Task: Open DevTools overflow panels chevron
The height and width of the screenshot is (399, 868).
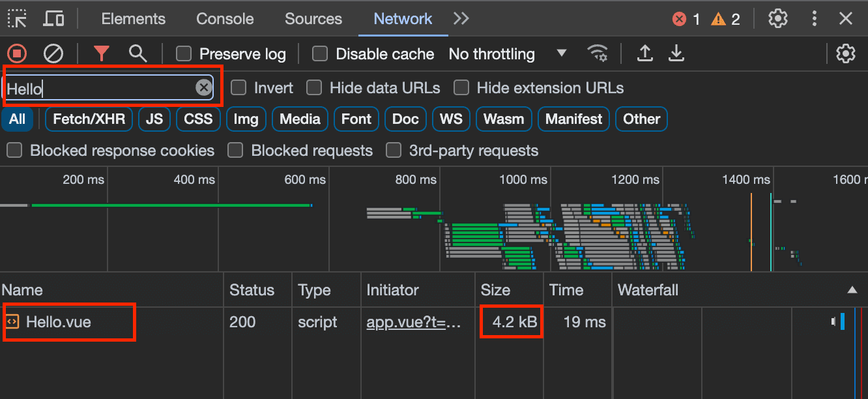Action: (x=461, y=19)
